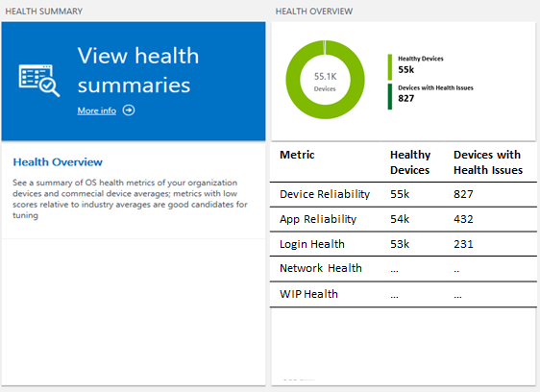Click the View health summaries tile

click(134, 82)
